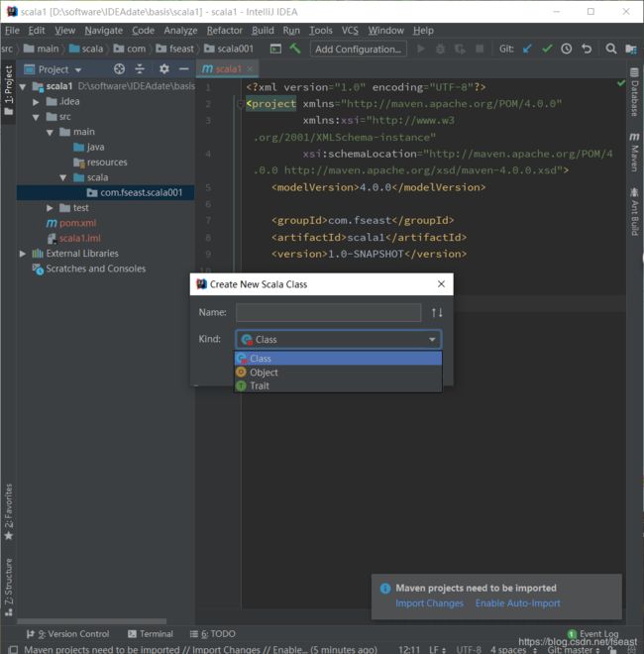Collapse the main folder
This screenshot has height=654, width=644.
(x=50, y=133)
